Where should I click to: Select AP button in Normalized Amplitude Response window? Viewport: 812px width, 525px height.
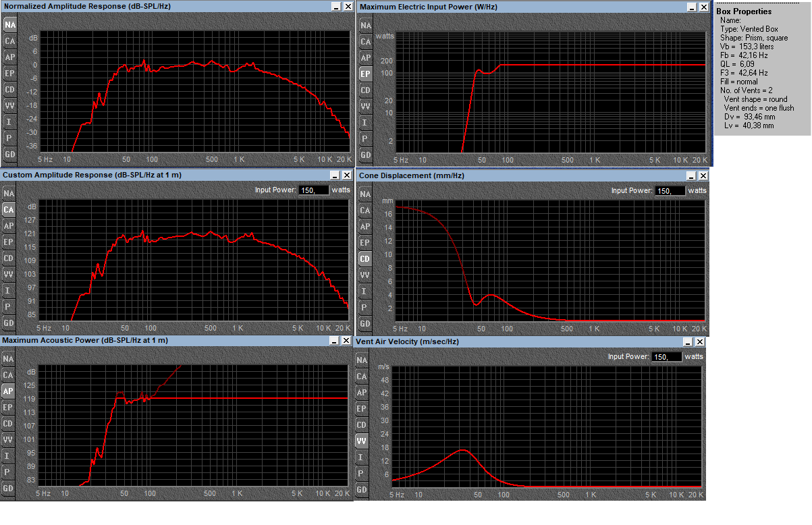coord(9,57)
